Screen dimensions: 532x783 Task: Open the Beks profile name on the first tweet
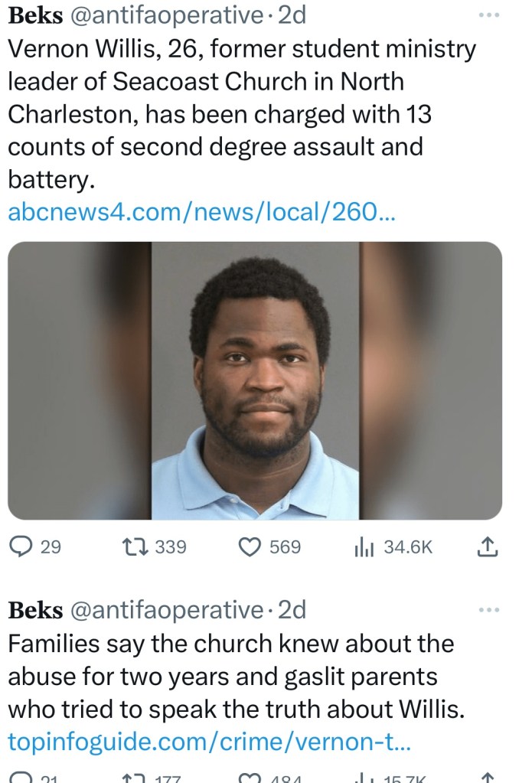point(35,15)
